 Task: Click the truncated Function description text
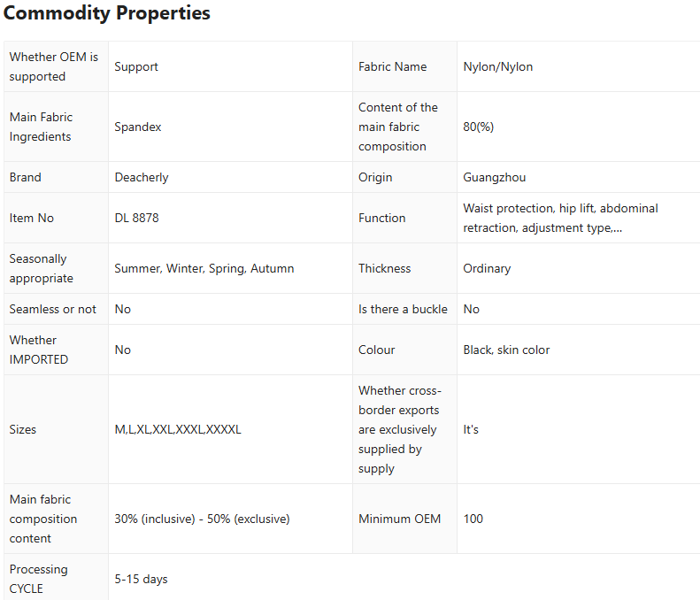pyautogui.click(x=560, y=218)
